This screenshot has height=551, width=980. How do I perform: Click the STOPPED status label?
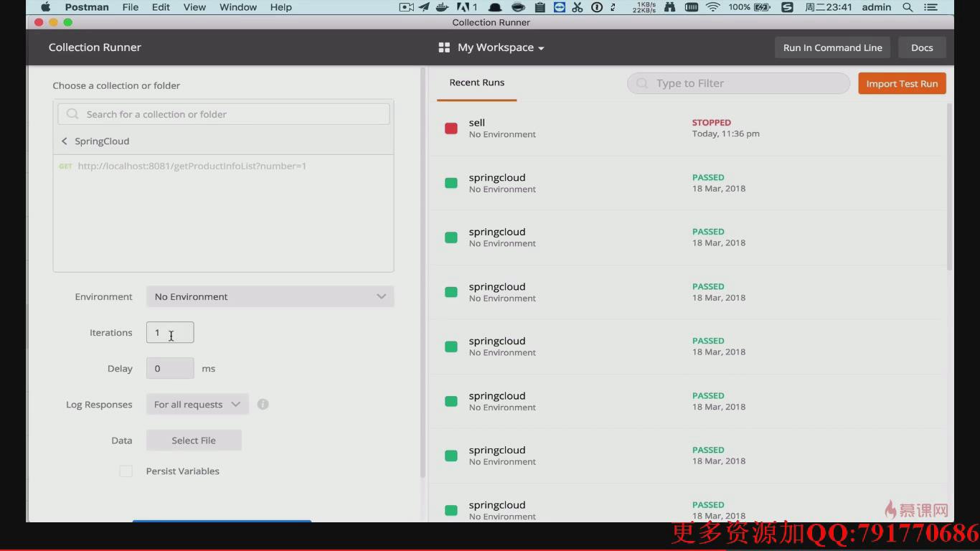tap(712, 123)
